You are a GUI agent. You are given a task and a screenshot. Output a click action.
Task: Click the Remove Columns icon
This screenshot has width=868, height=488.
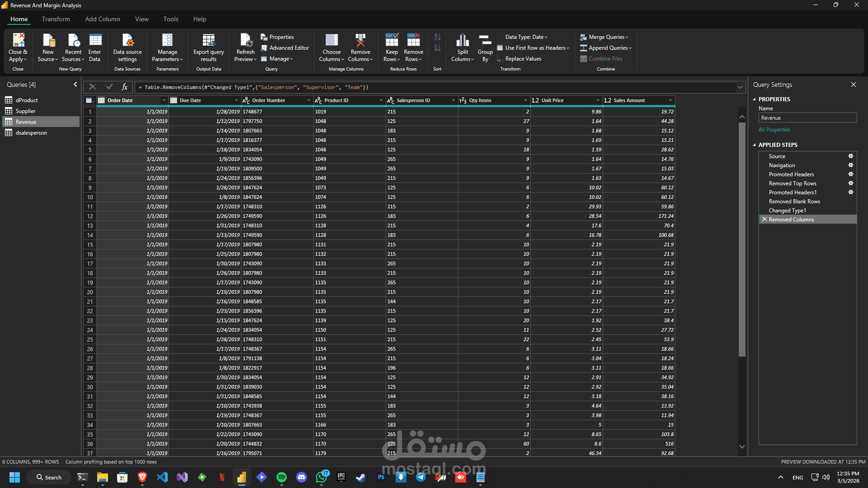[x=360, y=40]
